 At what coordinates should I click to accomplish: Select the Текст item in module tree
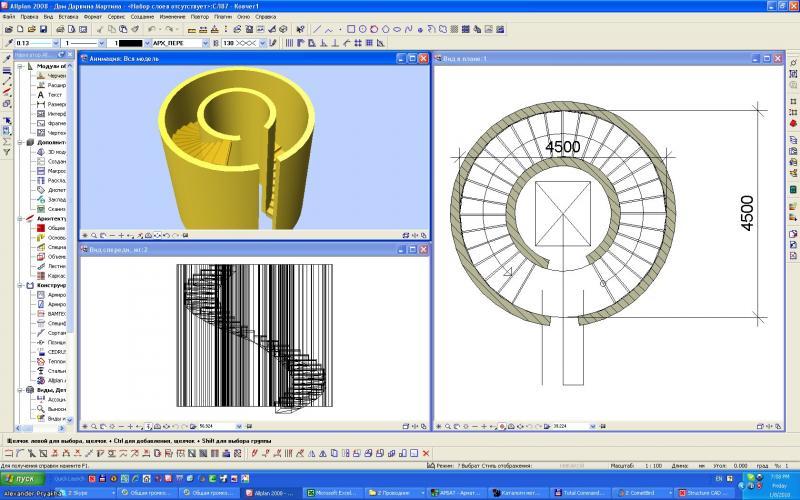53,96
